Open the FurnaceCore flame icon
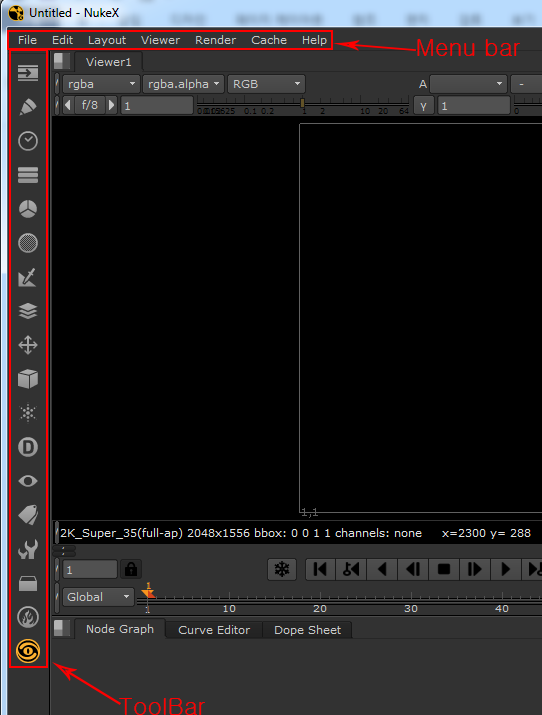Screen dimensions: 542x715 coord(28,617)
